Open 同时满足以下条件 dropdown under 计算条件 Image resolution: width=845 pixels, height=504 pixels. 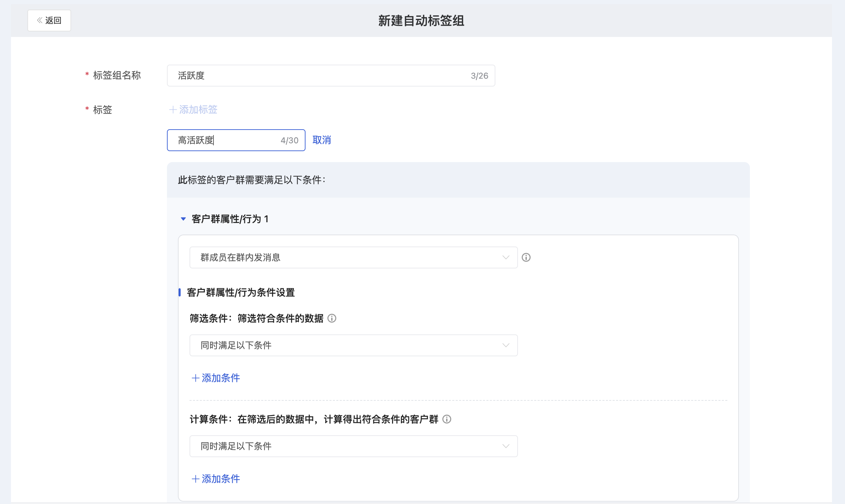pos(353,446)
